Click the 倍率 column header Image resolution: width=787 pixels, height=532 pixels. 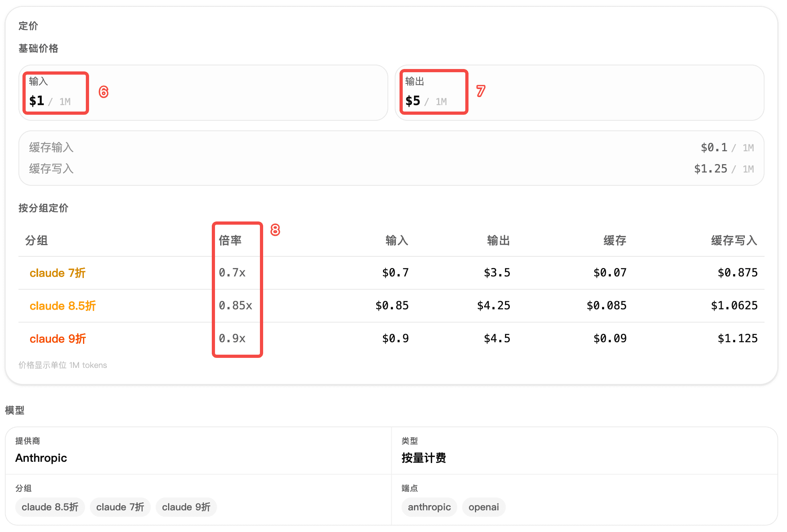click(230, 241)
